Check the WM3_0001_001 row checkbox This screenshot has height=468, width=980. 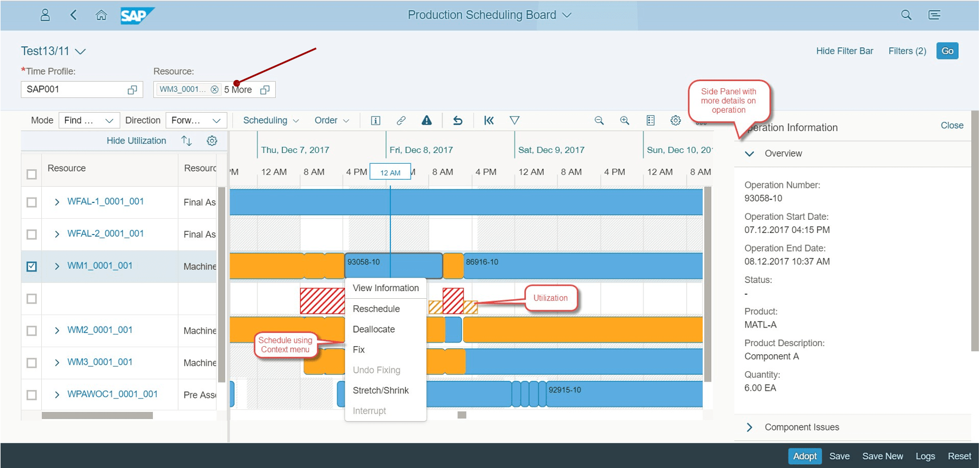[x=32, y=362]
